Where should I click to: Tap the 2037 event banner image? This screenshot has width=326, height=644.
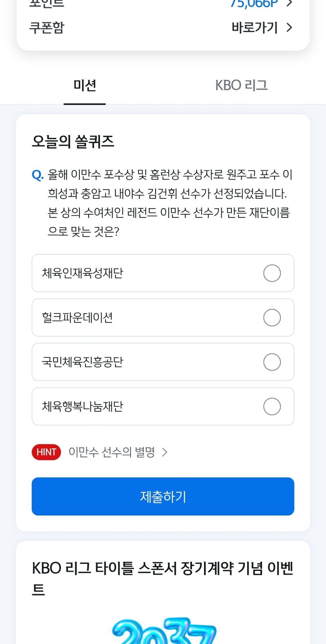click(164, 631)
